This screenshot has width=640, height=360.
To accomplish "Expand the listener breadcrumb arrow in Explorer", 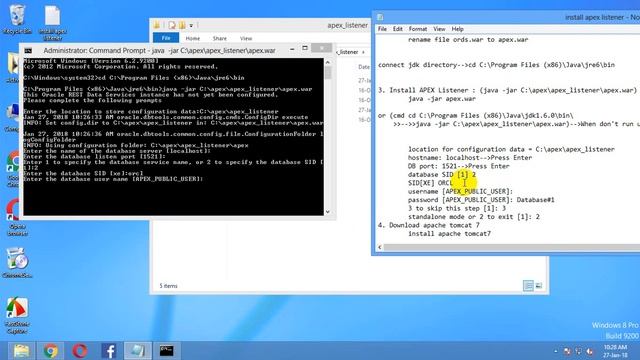I will [363, 52].
